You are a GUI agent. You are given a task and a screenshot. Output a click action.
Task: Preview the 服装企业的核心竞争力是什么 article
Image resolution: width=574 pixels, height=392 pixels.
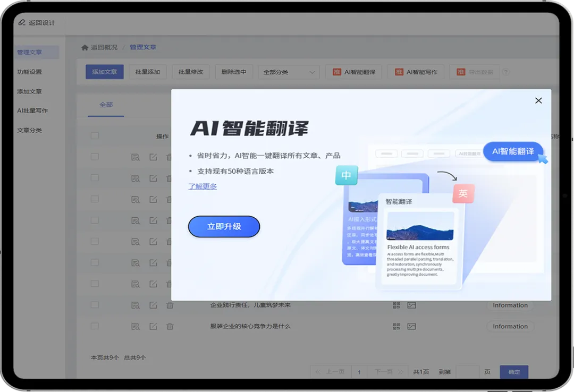click(x=136, y=327)
